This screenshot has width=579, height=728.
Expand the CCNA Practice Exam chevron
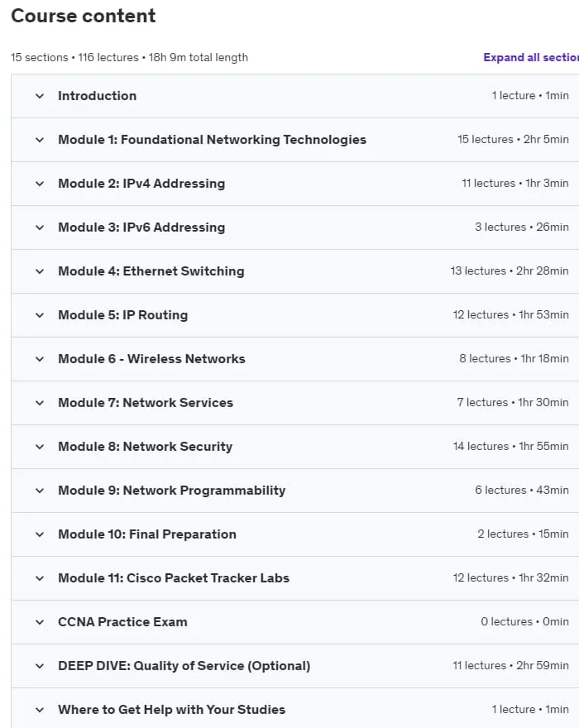click(40, 622)
